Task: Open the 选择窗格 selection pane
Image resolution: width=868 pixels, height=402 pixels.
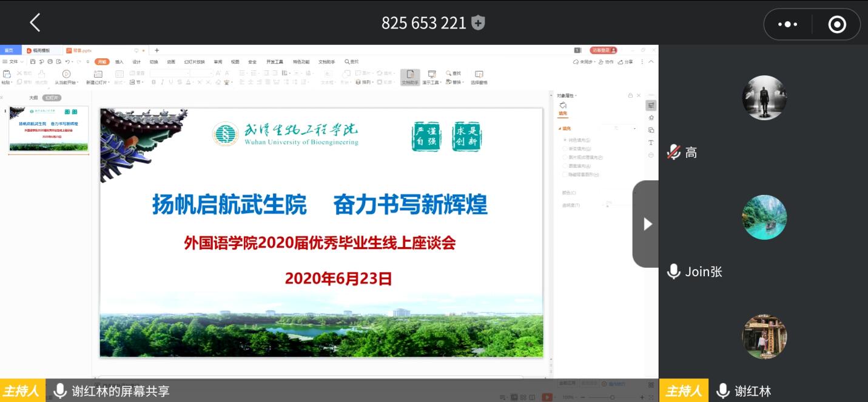Action: point(479,75)
